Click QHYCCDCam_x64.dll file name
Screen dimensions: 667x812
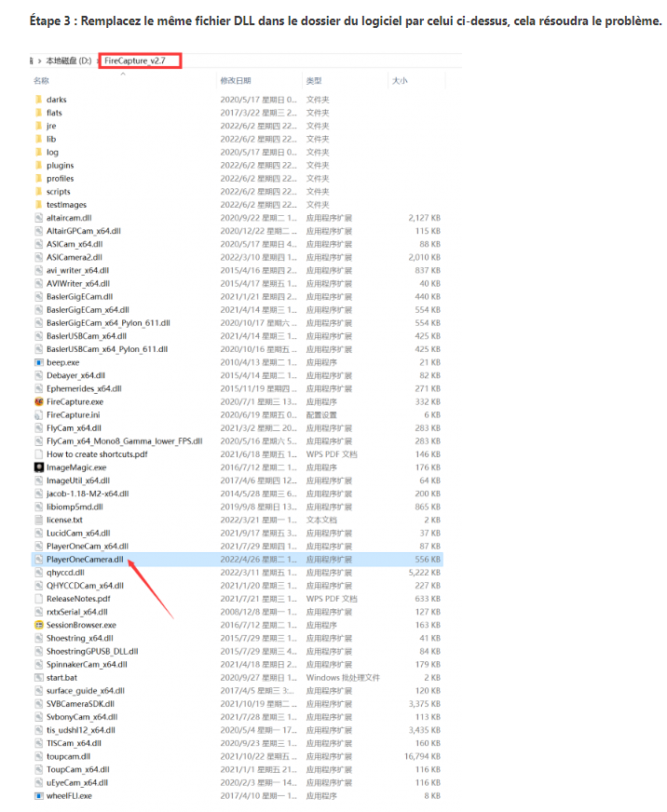(85, 586)
